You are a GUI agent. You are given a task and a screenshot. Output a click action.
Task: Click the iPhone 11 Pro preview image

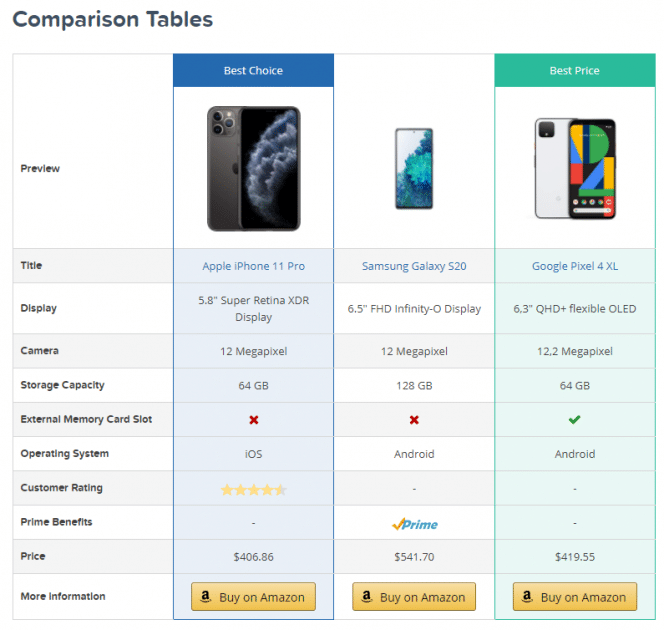(254, 169)
